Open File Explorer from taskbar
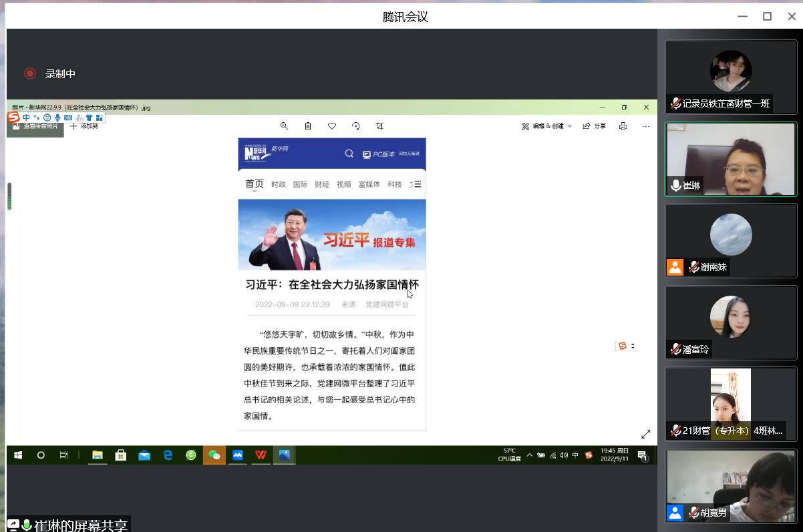 point(98,455)
